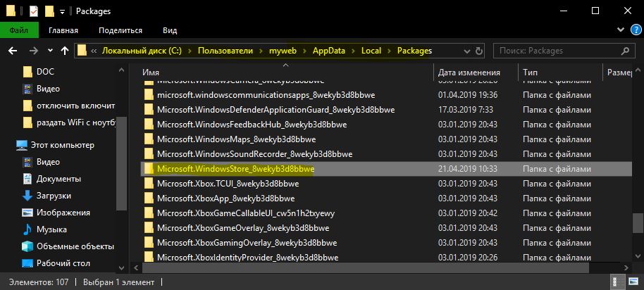Switch to the Главная ribbon tab
The image size is (644, 290).
point(63,30)
